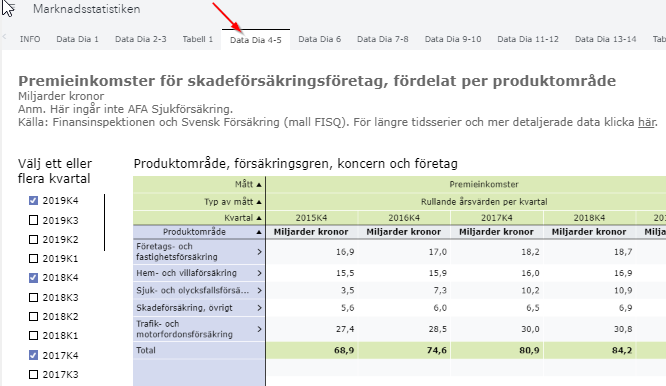Click the 2016K4 column header
Screen dimensions: 666x386
404,218
